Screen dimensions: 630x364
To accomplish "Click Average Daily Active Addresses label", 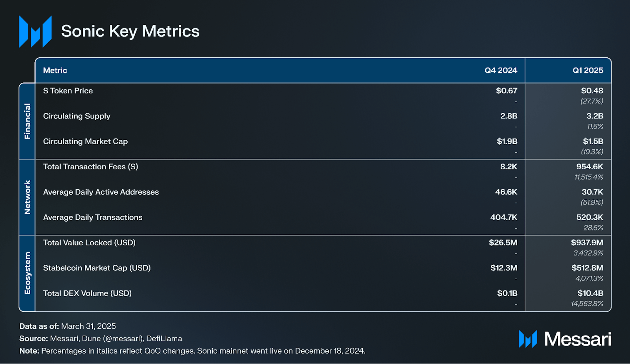I will click(x=101, y=192).
